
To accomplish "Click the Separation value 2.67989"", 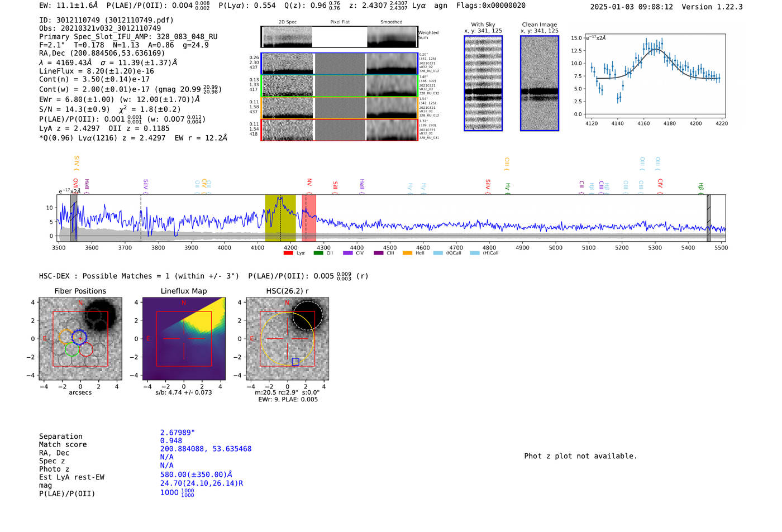I will coord(178,433).
